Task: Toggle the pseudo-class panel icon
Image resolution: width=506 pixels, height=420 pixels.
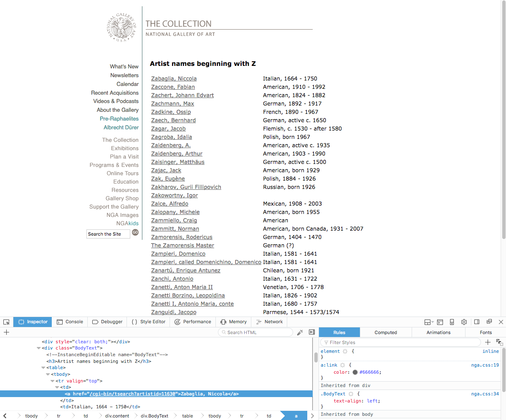Action: coord(499,342)
